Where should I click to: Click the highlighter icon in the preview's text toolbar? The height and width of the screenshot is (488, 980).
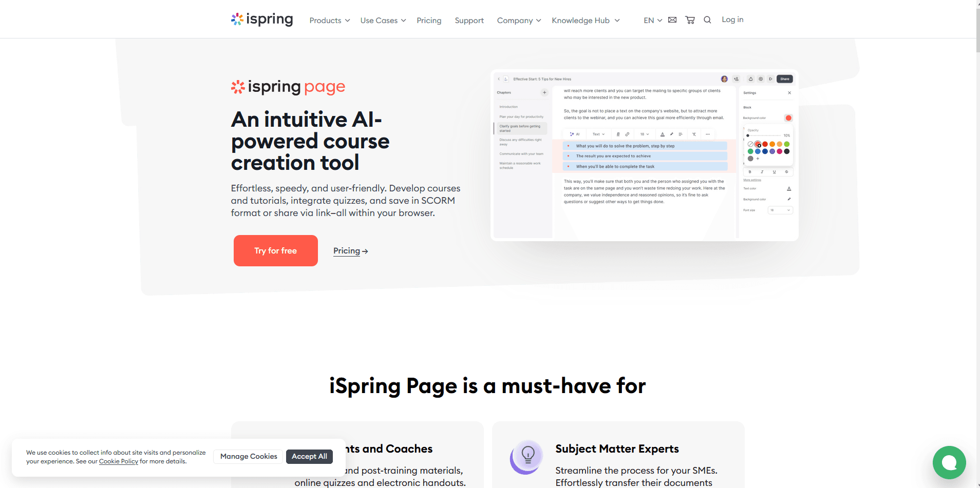tap(671, 134)
